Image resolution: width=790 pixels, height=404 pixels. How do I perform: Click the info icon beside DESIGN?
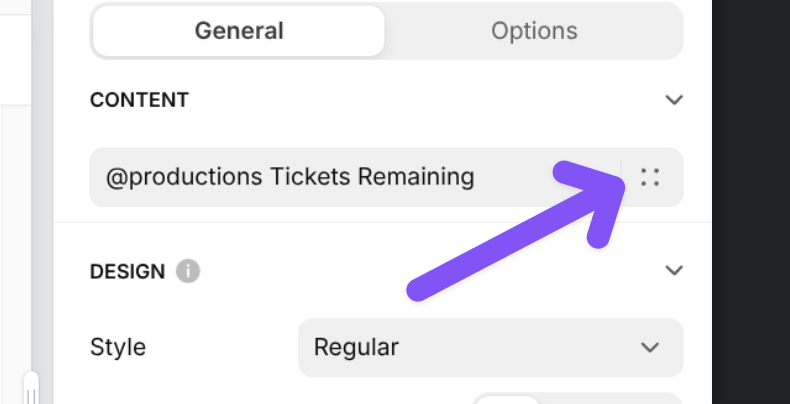pos(187,270)
